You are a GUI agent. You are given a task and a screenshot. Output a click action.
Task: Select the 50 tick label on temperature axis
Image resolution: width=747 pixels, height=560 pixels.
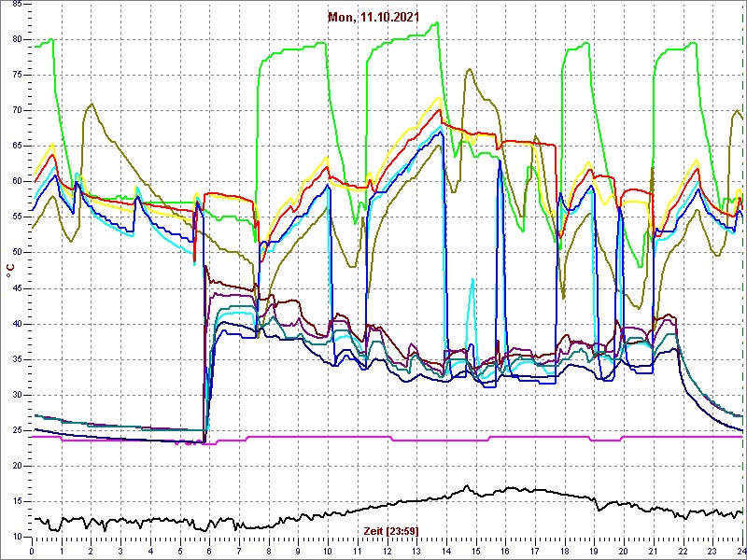[16, 253]
